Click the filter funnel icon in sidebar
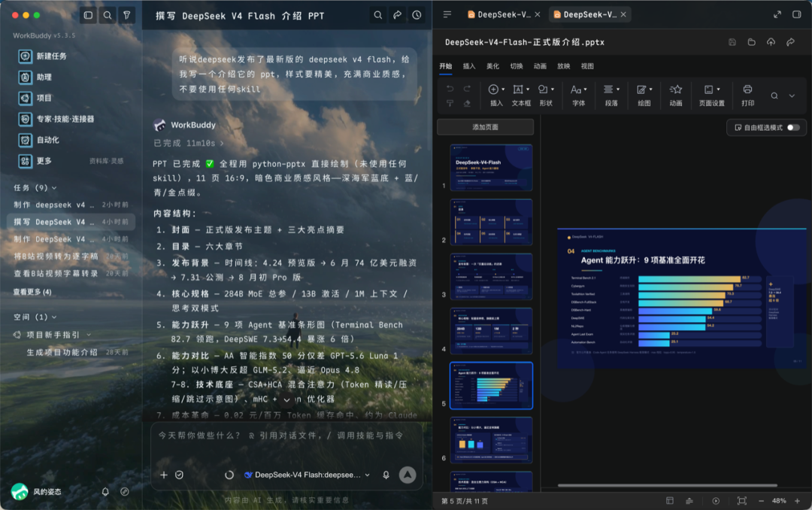 coord(127,15)
